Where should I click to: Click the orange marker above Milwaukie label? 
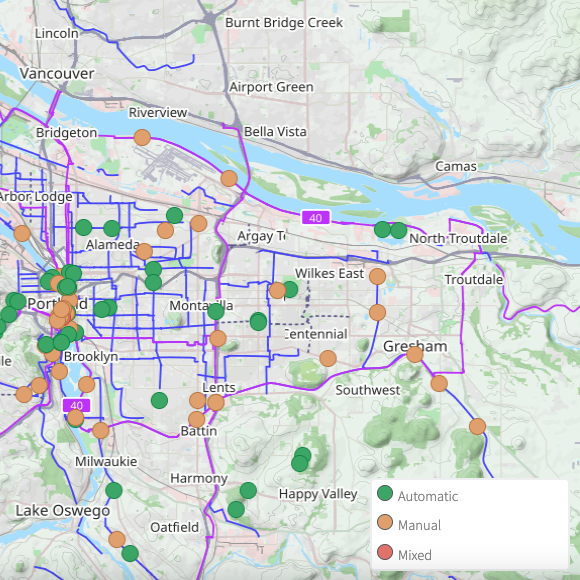coord(101,430)
